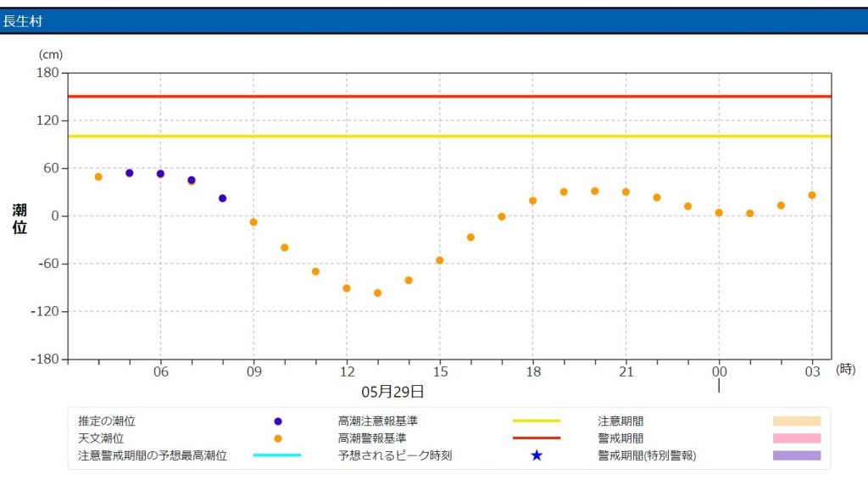Click the (cm) unit label
Viewport: 868px width, 480px height.
[50, 54]
